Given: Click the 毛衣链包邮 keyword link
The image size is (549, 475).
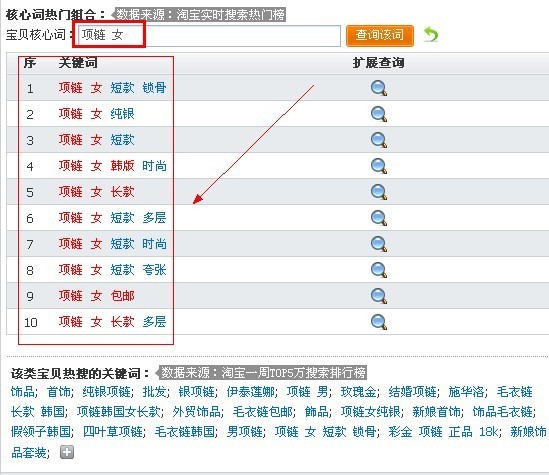Looking at the screenshot, I should coord(263,412).
